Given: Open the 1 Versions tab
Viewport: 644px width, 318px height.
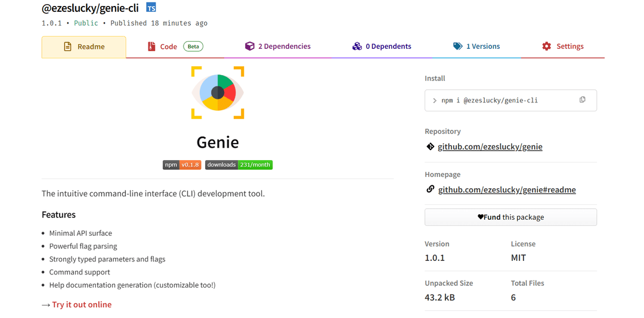Looking at the screenshot, I should [476, 46].
